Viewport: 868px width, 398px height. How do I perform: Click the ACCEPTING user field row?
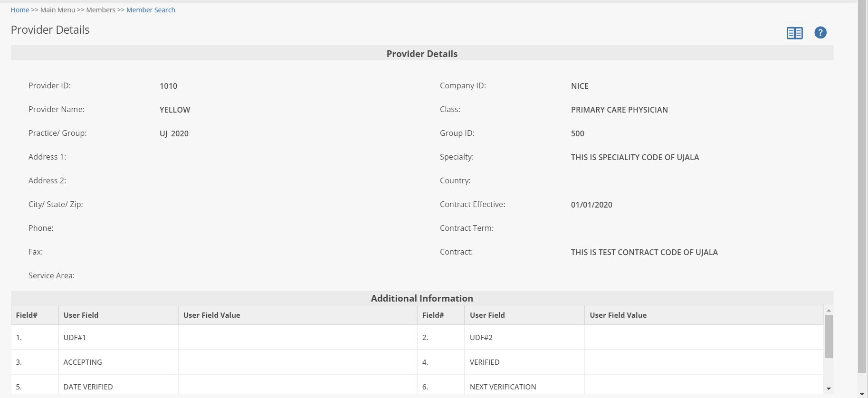[83, 362]
